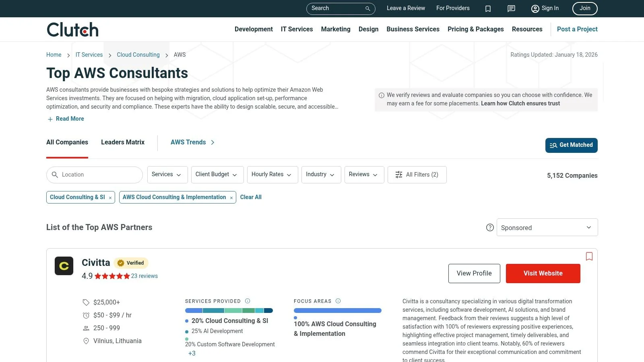Save Civitta using the card's bookmark icon

click(589, 256)
